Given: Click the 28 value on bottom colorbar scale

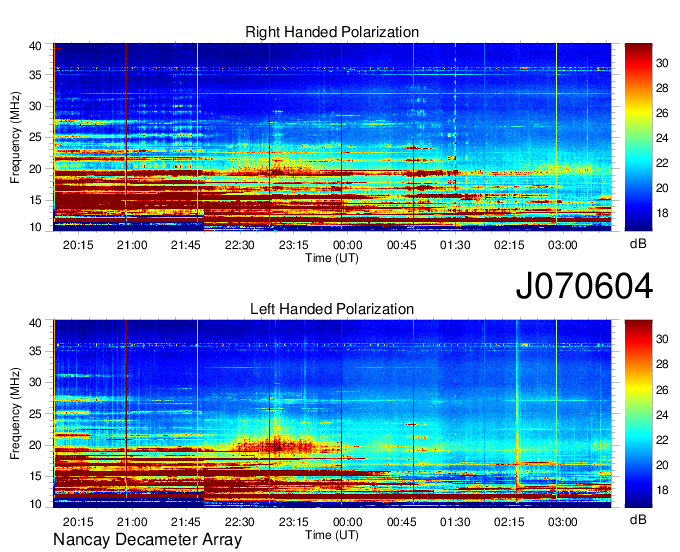Looking at the screenshot, I should (x=662, y=364).
